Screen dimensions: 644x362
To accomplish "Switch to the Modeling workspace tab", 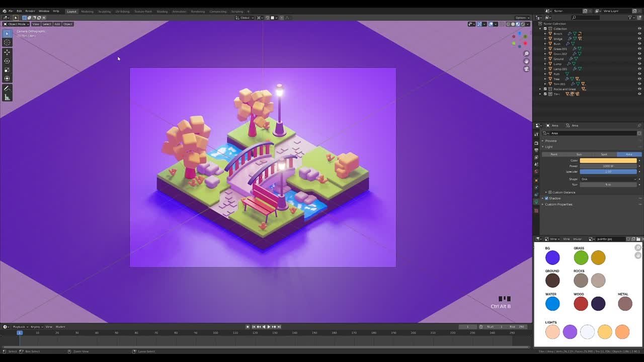I will (87, 11).
